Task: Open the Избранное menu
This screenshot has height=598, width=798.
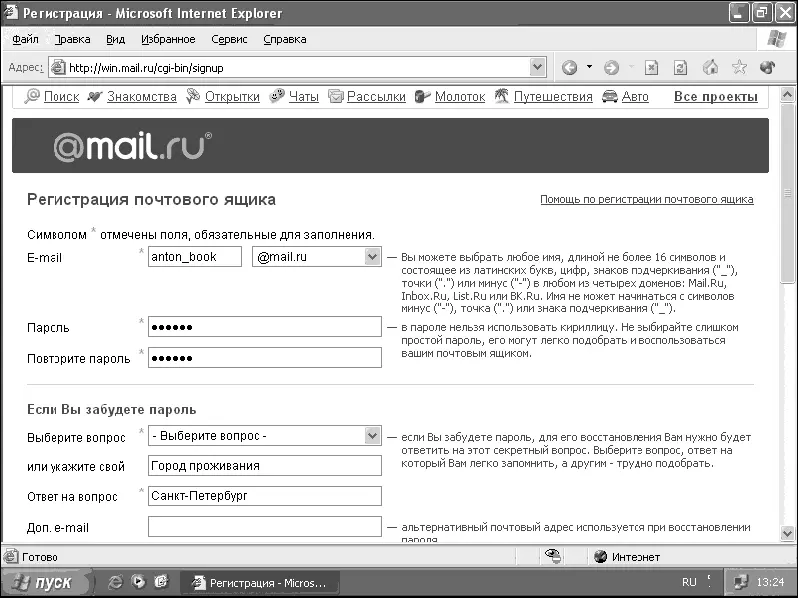Action: [x=168, y=39]
